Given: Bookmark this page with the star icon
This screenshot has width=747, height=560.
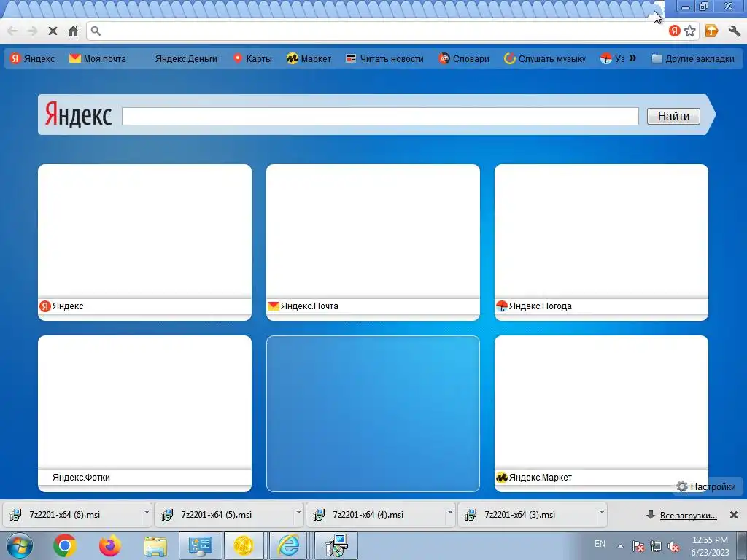Looking at the screenshot, I should pos(689,31).
